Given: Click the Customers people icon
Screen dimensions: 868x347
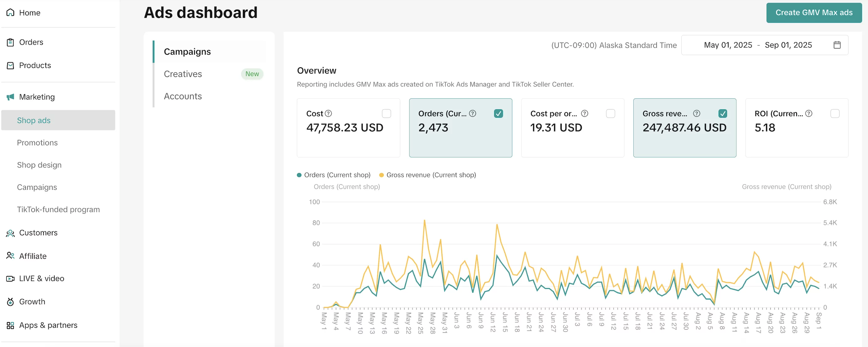Looking at the screenshot, I should point(11,233).
